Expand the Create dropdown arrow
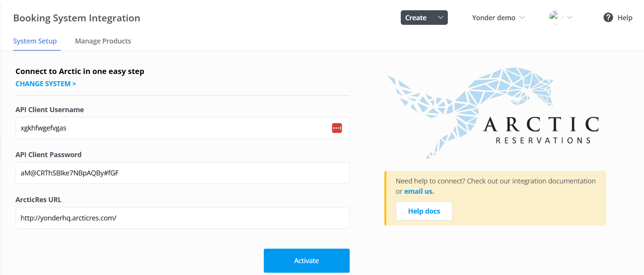This screenshot has height=275, width=644. [x=441, y=18]
